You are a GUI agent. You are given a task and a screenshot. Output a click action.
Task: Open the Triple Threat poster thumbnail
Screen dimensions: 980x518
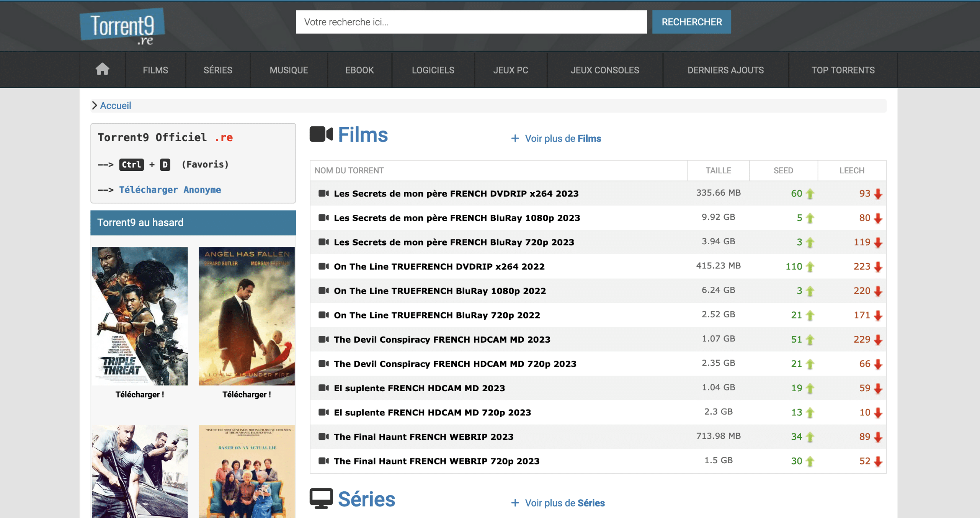tap(140, 316)
